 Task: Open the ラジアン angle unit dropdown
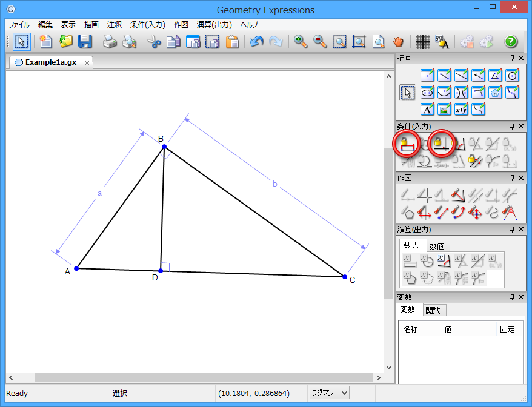coord(330,393)
